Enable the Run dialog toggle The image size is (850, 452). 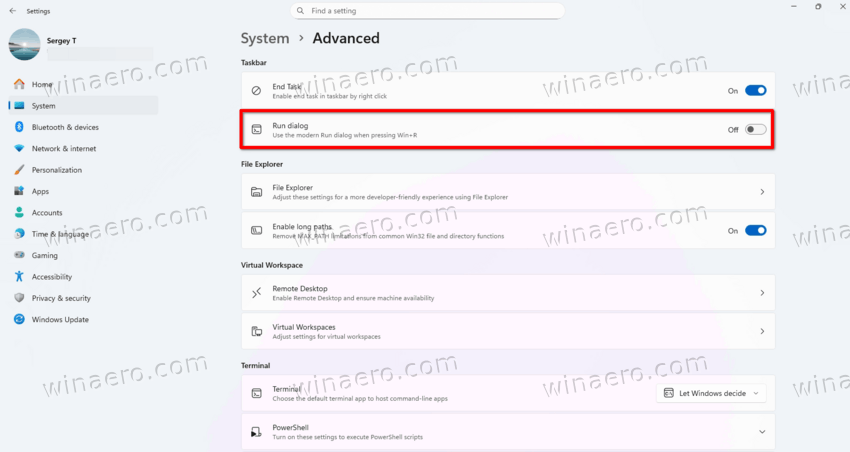coord(756,130)
